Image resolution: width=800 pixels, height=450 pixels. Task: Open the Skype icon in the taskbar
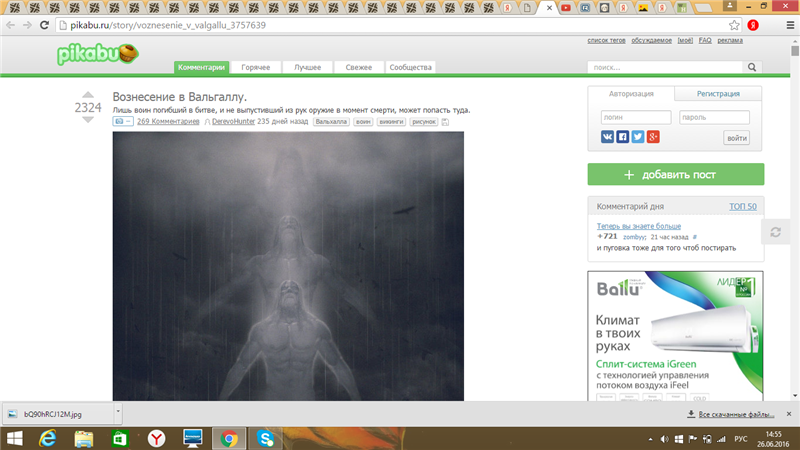[266, 438]
